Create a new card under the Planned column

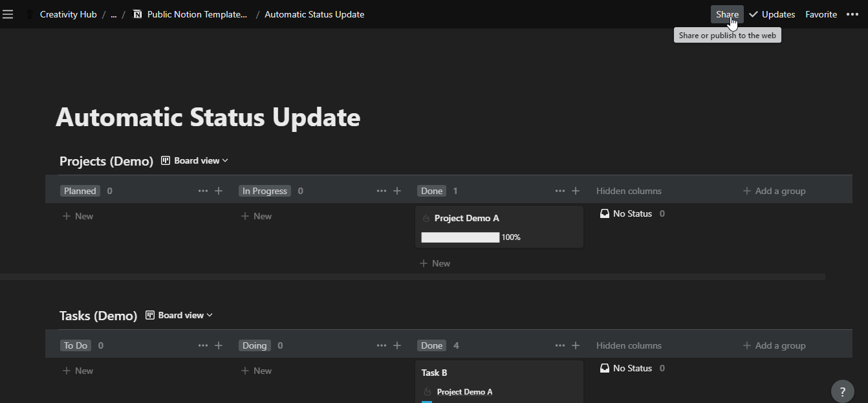[77, 215]
